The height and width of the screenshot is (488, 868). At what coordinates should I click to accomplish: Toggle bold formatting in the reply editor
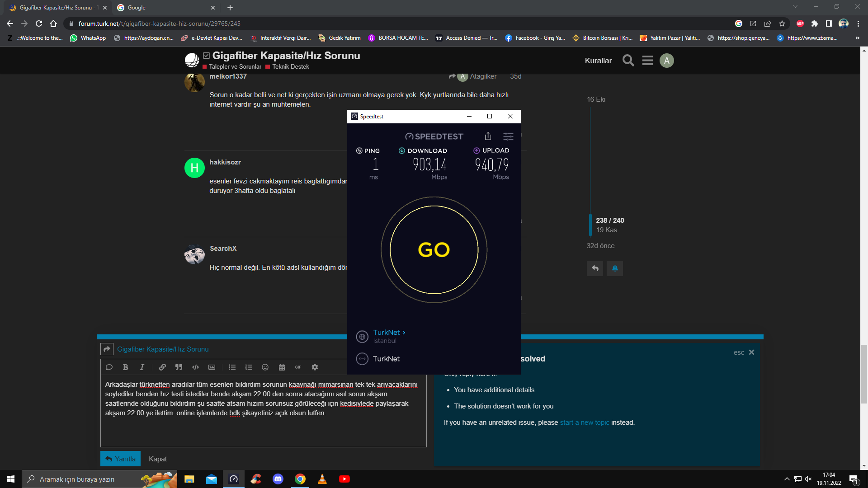[x=126, y=367]
